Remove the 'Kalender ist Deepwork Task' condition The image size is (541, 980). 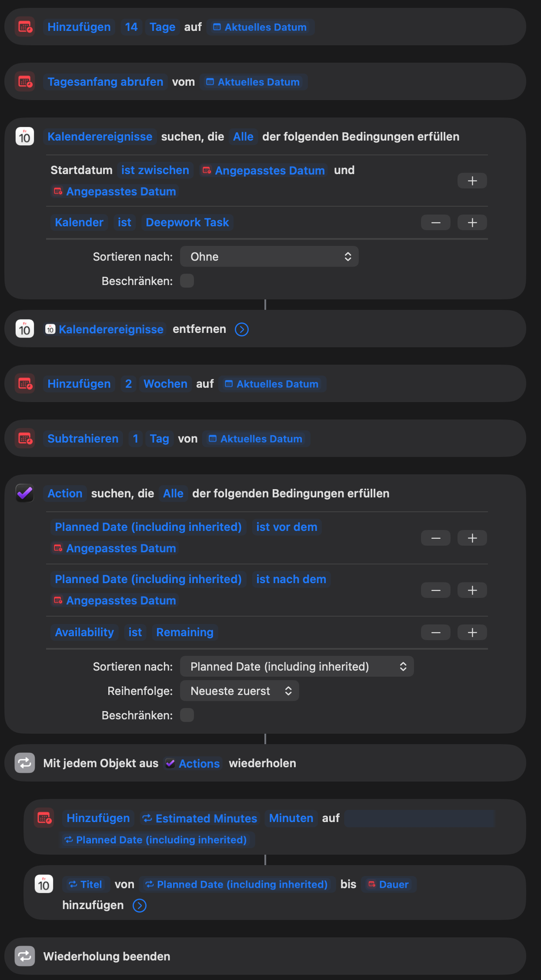coord(435,223)
